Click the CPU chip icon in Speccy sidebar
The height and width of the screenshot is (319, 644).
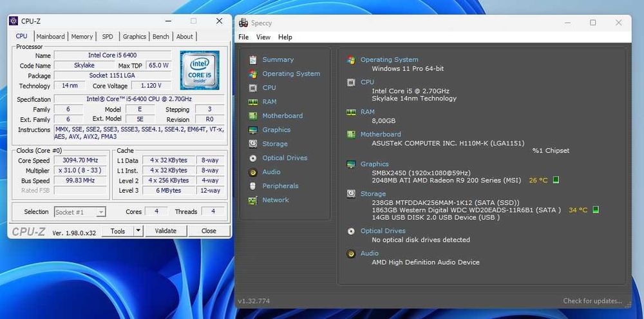[x=253, y=88]
